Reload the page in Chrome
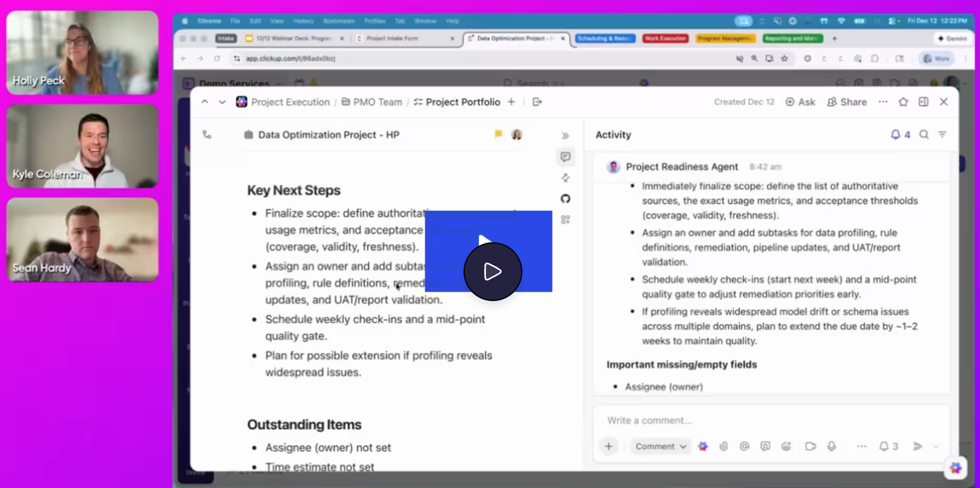This screenshot has height=488, width=980. pyautogui.click(x=217, y=59)
